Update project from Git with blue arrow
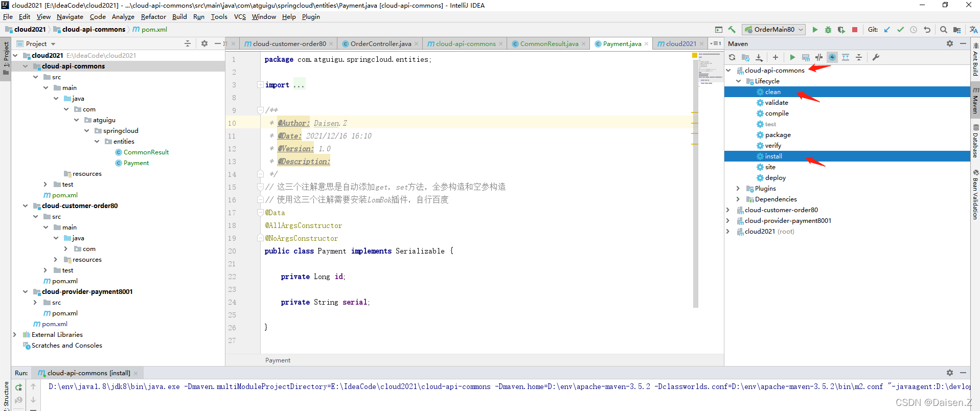Screen dimensions: 980x411 coord(887,30)
